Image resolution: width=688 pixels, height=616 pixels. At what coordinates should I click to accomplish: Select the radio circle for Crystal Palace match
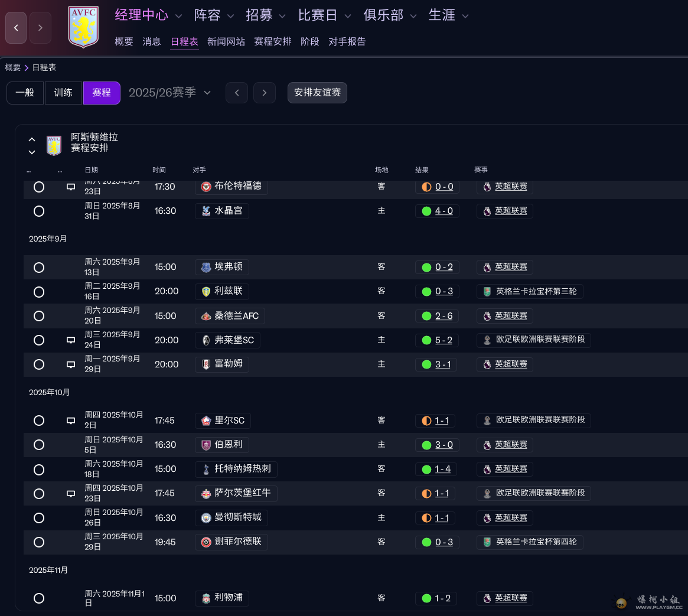point(39,211)
